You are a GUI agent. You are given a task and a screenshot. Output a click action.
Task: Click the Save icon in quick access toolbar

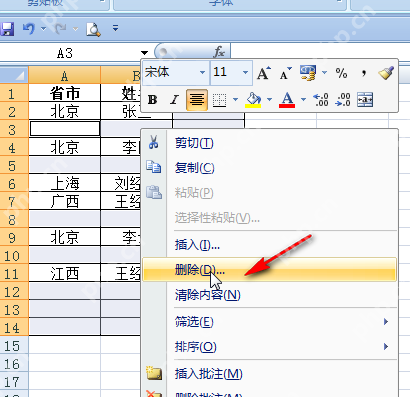(x=7, y=29)
